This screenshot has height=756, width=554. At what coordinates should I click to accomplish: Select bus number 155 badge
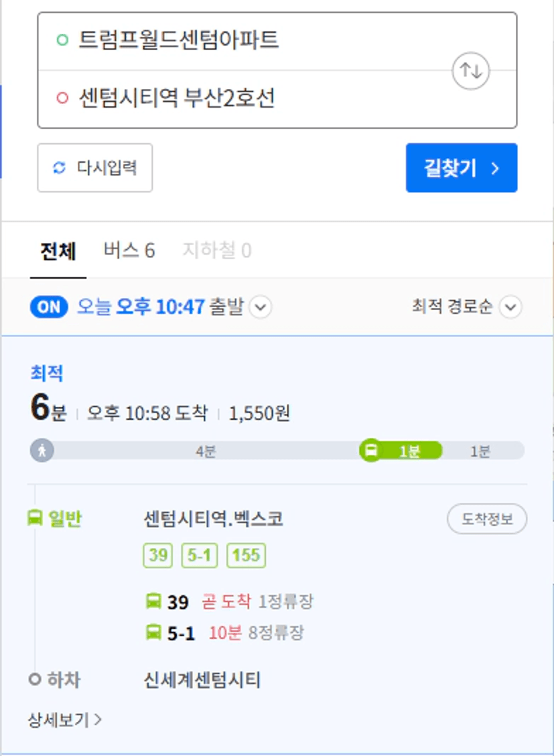246,555
